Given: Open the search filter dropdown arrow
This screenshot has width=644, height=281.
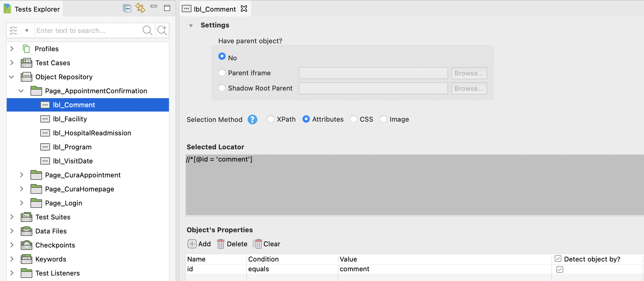Looking at the screenshot, I should [27, 30].
